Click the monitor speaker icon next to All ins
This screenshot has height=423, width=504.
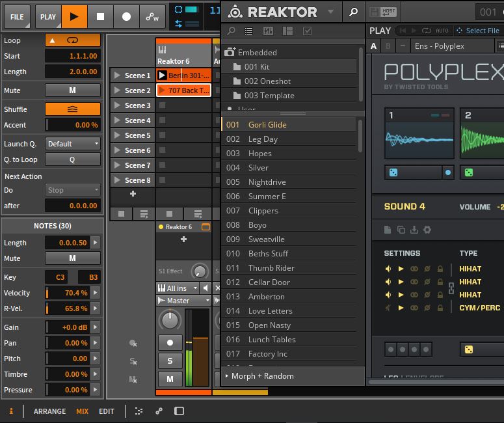click(206, 288)
